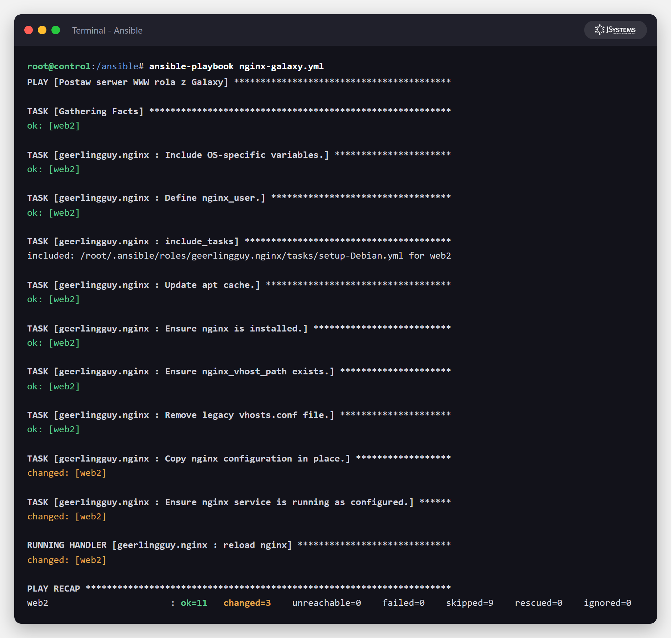Click 'ok: [web2]' under Remove legacy vhosts.conf

coord(53,429)
